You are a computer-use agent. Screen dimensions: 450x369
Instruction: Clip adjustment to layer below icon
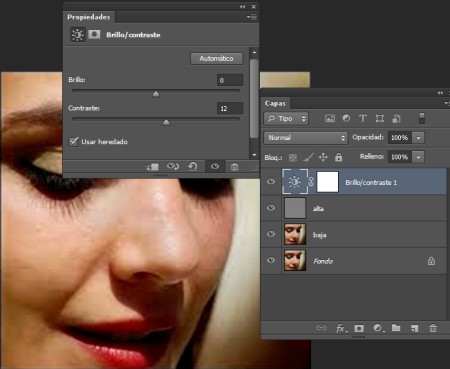pos(153,167)
